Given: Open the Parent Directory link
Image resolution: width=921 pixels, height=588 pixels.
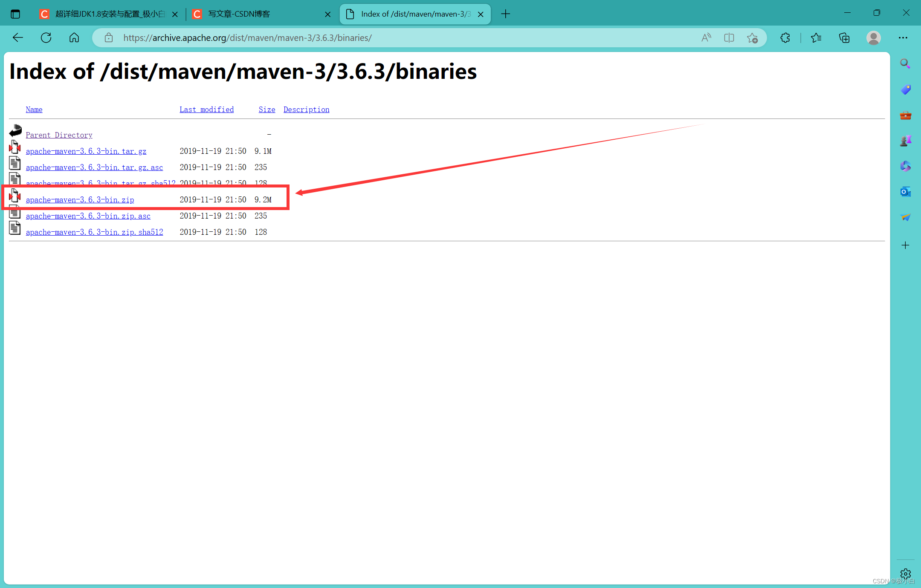Looking at the screenshot, I should coord(59,135).
